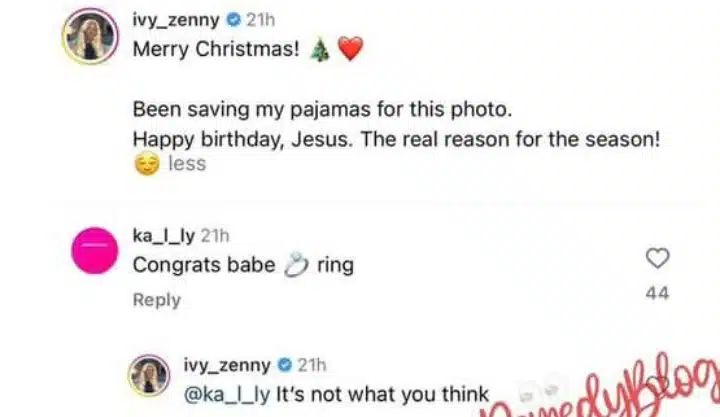Like the ka_l_ly comment with heart icon
The width and height of the screenshot is (720, 417).
(657, 259)
